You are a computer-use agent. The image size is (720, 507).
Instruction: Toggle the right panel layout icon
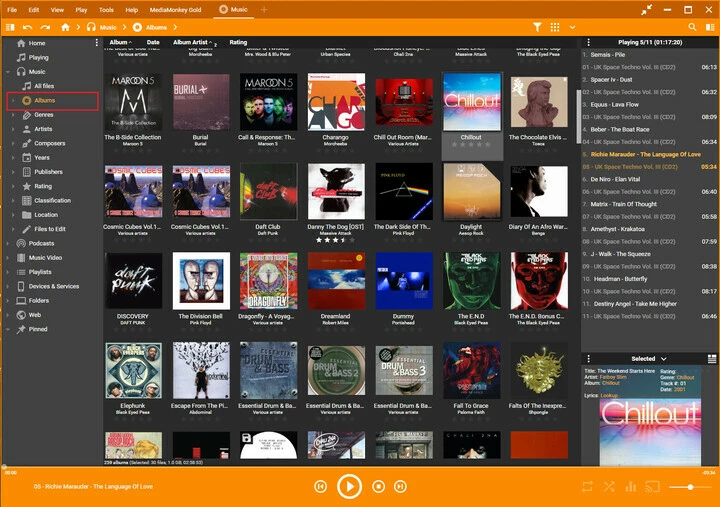point(710,27)
